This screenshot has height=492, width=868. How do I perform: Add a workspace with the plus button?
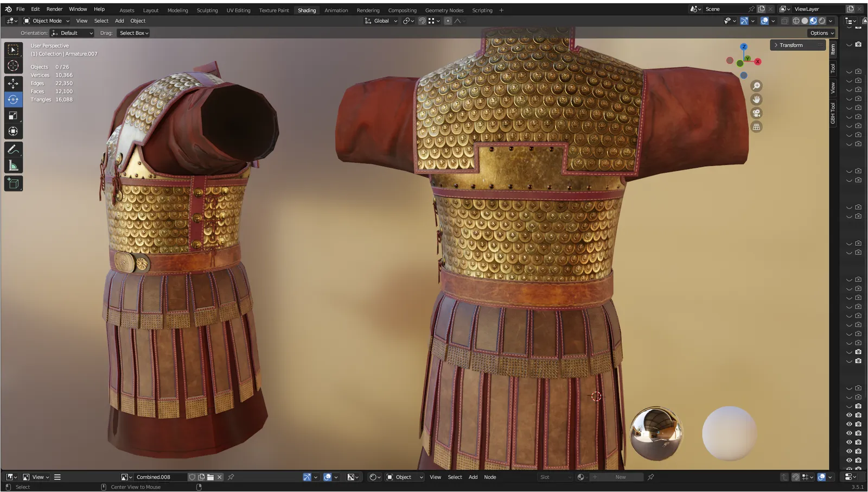pyautogui.click(x=501, y=10)
